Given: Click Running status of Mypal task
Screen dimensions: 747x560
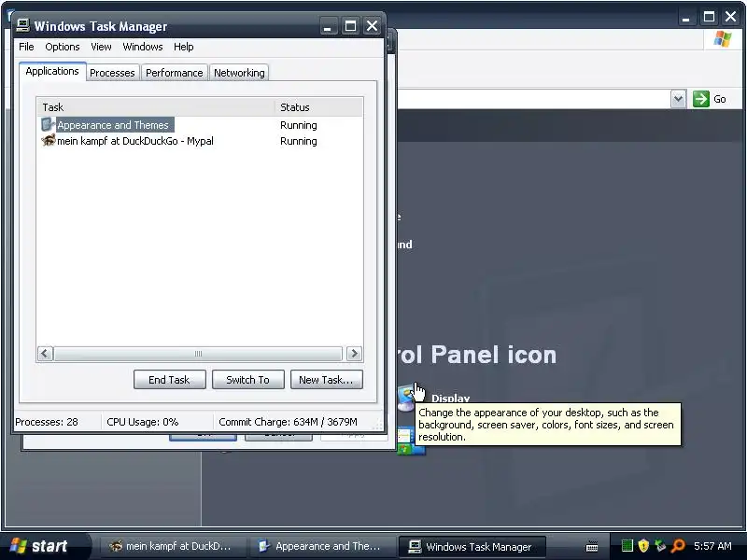Looking at the screenshot, I should 299,141.
